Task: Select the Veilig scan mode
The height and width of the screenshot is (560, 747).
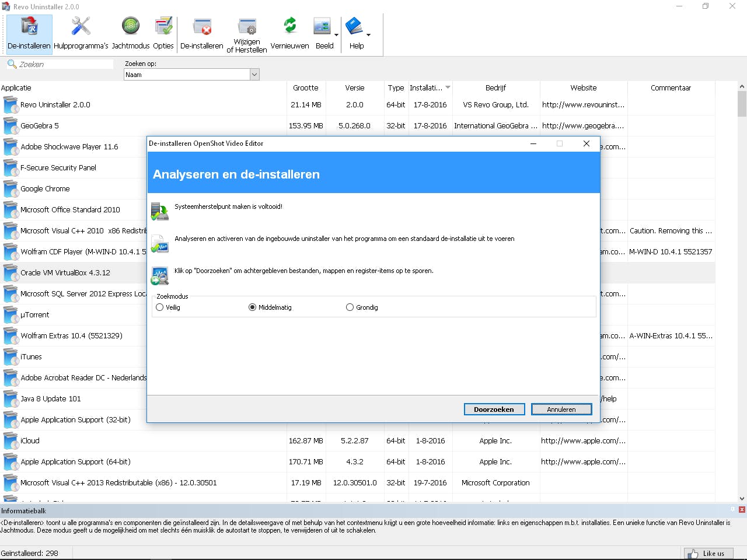Action: [x=160, y=307]
